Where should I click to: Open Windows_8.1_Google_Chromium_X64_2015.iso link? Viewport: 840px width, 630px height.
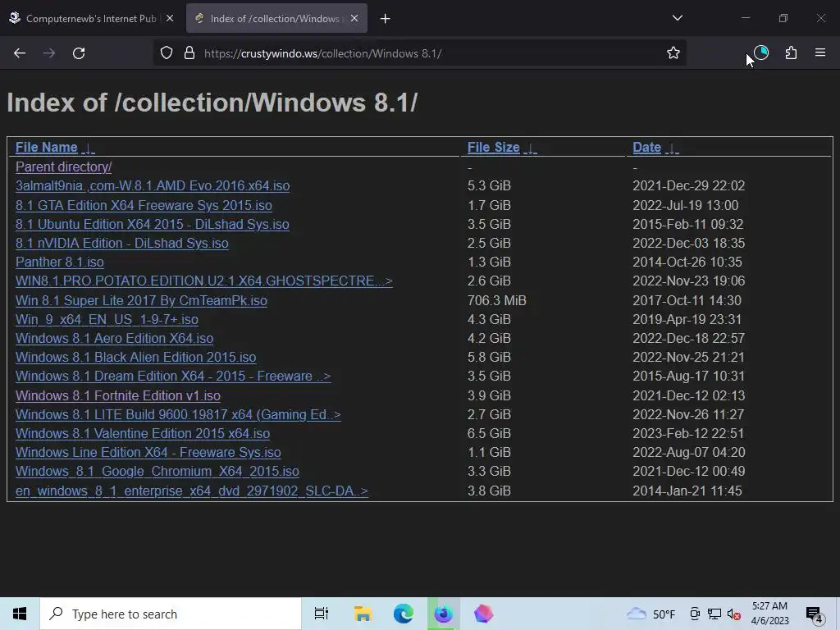pyautogui.click(x=157, y=472)
